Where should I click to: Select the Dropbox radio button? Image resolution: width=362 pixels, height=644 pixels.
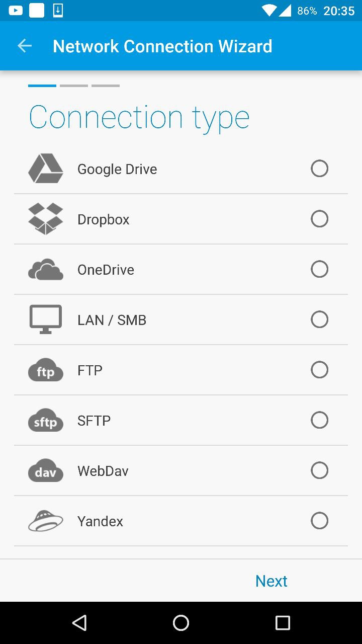[319, 219]
